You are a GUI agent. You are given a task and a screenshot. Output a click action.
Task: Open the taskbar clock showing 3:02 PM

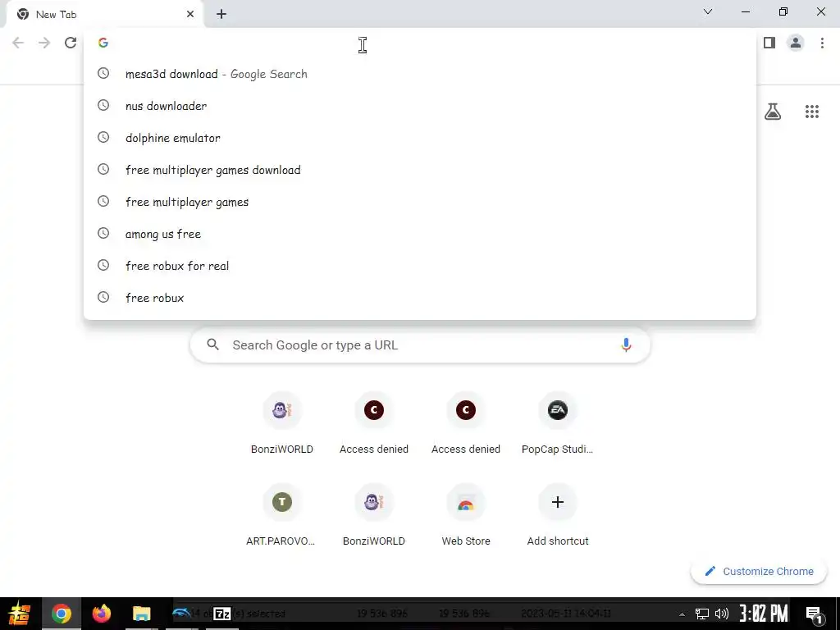tap(764, 614)
